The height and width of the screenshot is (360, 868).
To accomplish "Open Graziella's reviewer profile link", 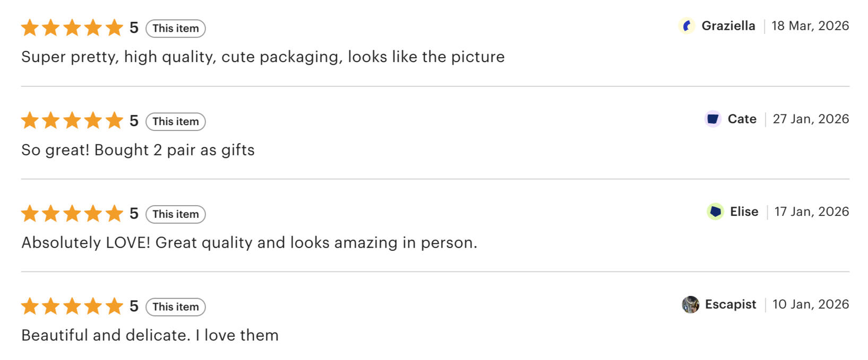I will point(728,26).
